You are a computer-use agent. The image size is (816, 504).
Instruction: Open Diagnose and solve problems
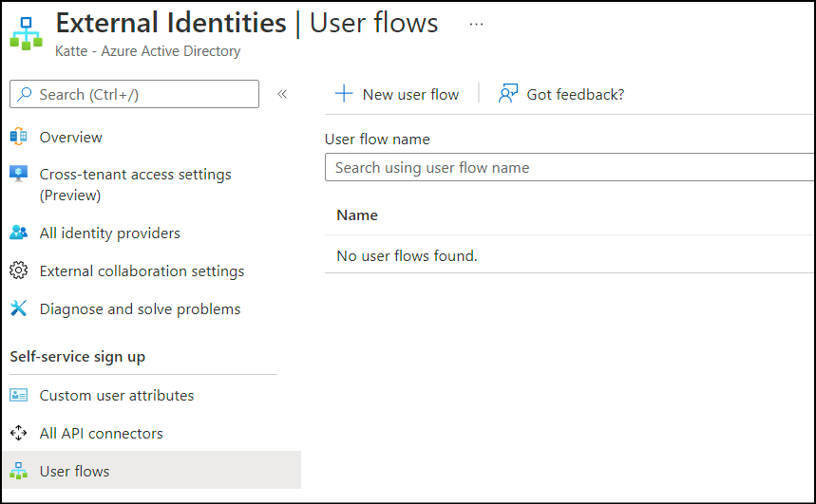pyautogui.click(x=140, y=309)
